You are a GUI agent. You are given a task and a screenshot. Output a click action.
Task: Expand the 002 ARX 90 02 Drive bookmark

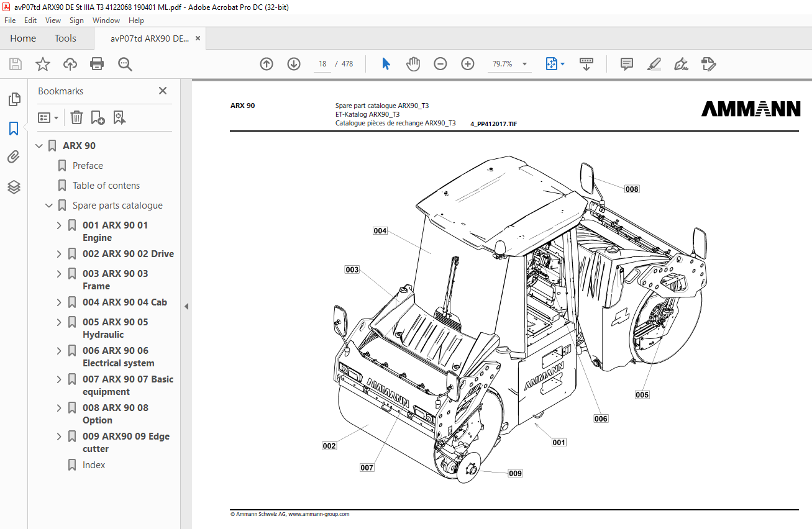tap(59, 254)
